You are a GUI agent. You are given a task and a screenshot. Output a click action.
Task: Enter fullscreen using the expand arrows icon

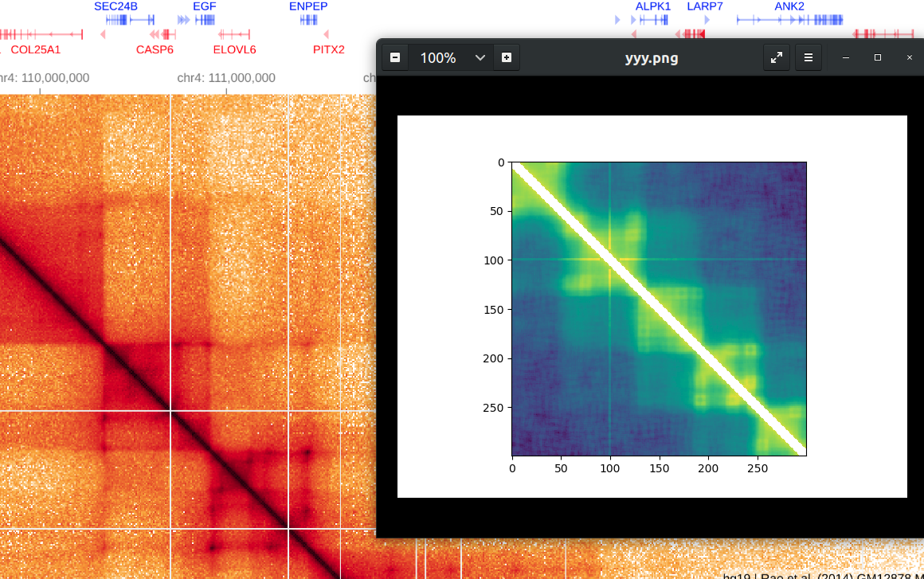point(776,57)
